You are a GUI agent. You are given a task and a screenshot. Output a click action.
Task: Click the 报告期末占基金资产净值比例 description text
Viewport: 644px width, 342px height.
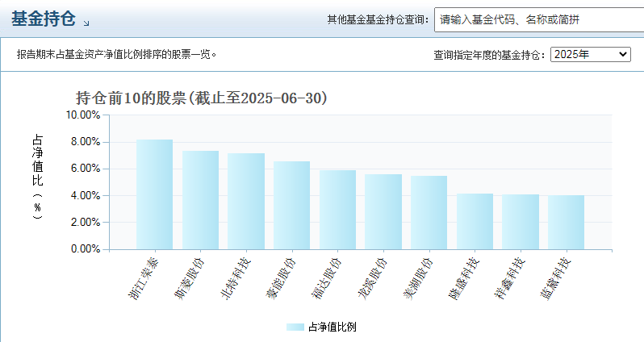[x=116, y=54]
